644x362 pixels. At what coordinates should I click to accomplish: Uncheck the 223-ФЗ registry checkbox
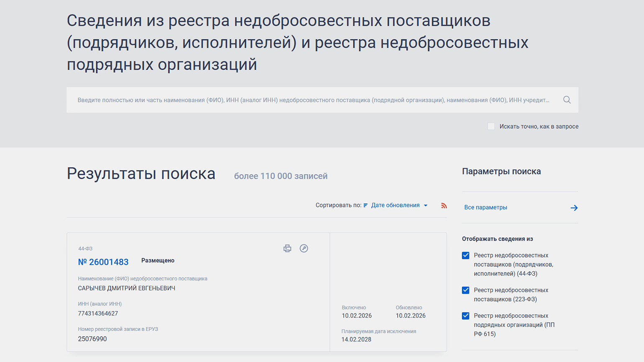tap(465, 290)
